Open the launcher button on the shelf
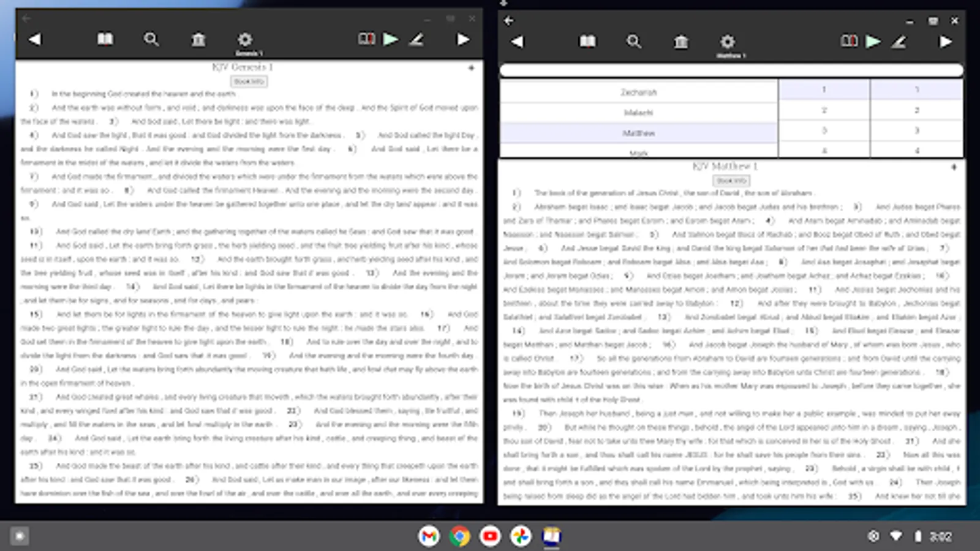980x551 pixels. point(20,536)
